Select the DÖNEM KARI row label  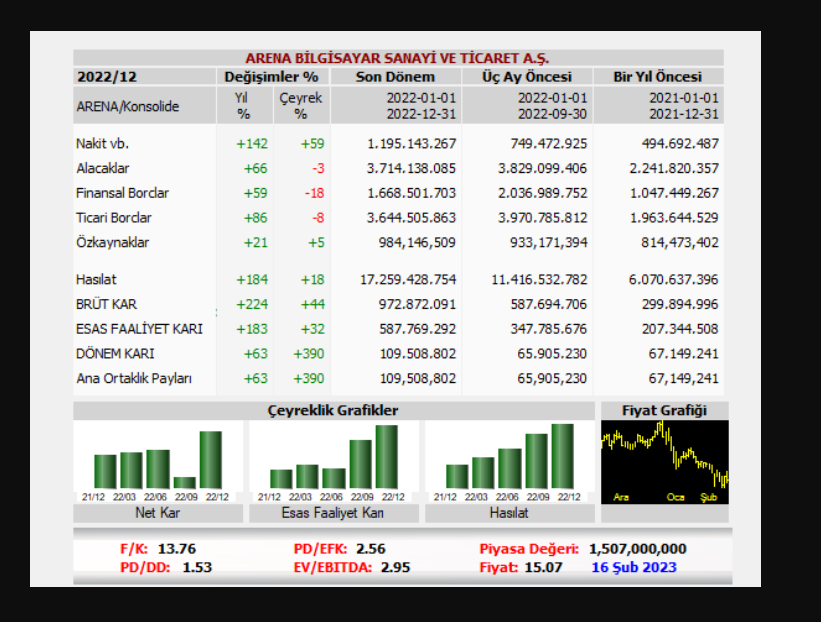[115, 353]
